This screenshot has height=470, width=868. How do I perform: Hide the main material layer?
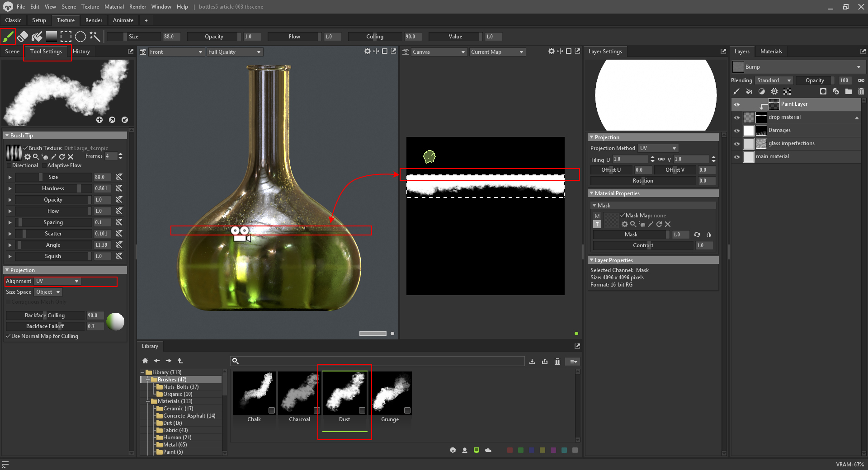click(737, 157)
